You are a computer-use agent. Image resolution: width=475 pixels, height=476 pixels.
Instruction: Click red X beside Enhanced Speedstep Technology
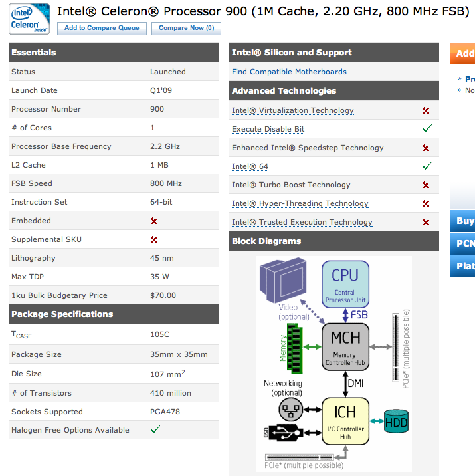426,148
